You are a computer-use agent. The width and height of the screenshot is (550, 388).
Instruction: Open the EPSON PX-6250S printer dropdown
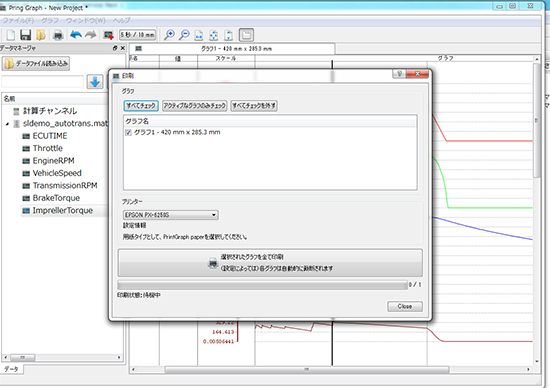click(x=170, y=215)
